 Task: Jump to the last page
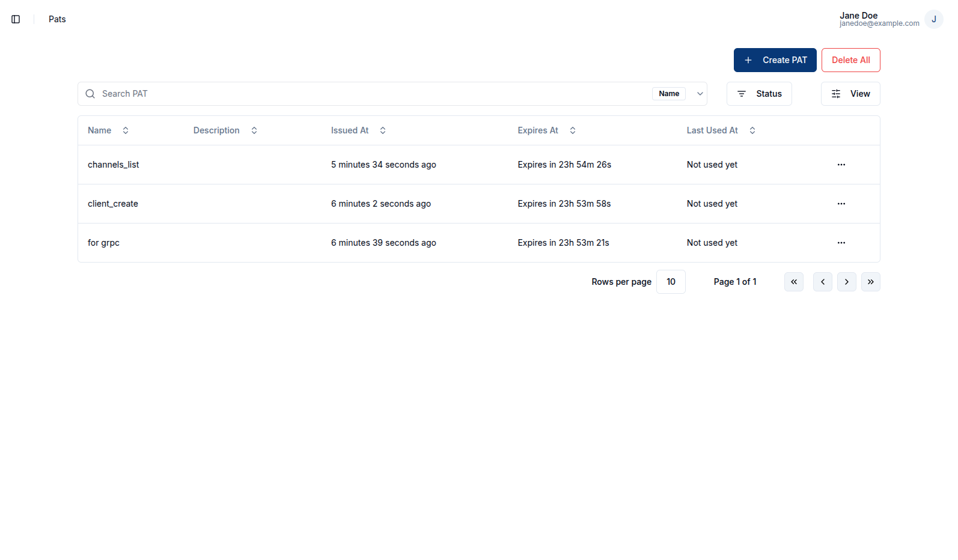(870, 282)
